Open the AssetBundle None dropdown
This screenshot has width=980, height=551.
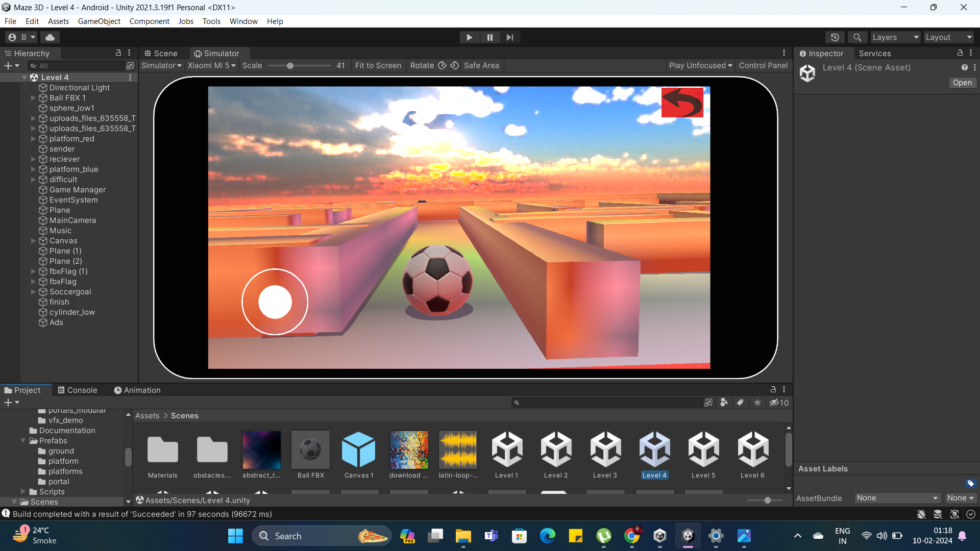[x=897, y=498]
